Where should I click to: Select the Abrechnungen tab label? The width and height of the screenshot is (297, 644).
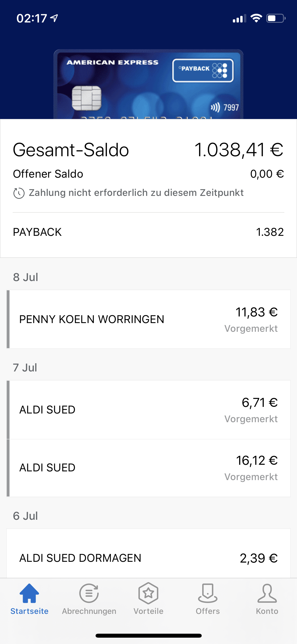point(89,611)
